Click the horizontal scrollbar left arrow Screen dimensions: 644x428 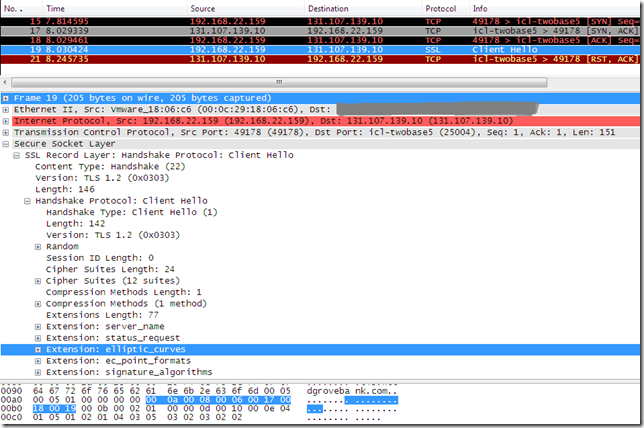pos(5,82)
